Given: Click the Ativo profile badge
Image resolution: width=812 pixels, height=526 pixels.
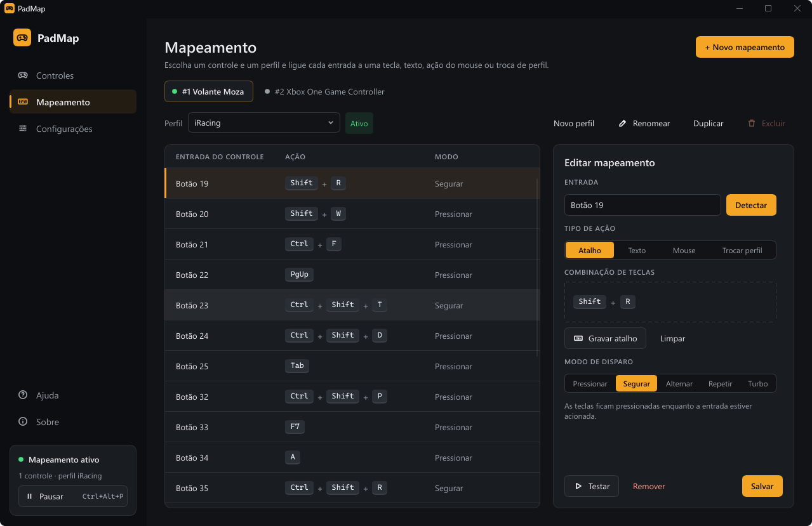Looking at the screenshot, I should [359, 123].
